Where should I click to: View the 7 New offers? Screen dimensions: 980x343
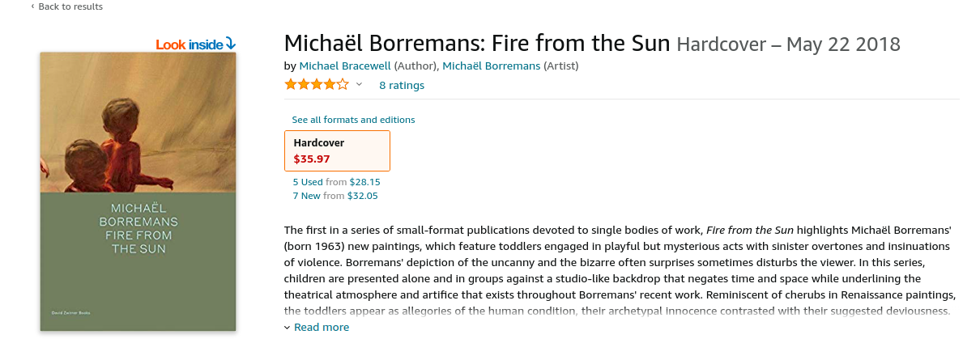[x=307, y=196]
